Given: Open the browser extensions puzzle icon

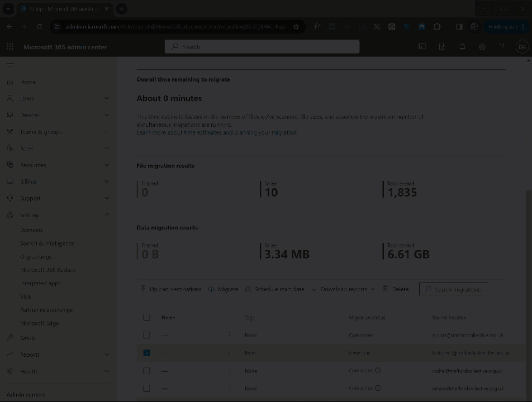Looking at the screenshot, I should 437,26.
